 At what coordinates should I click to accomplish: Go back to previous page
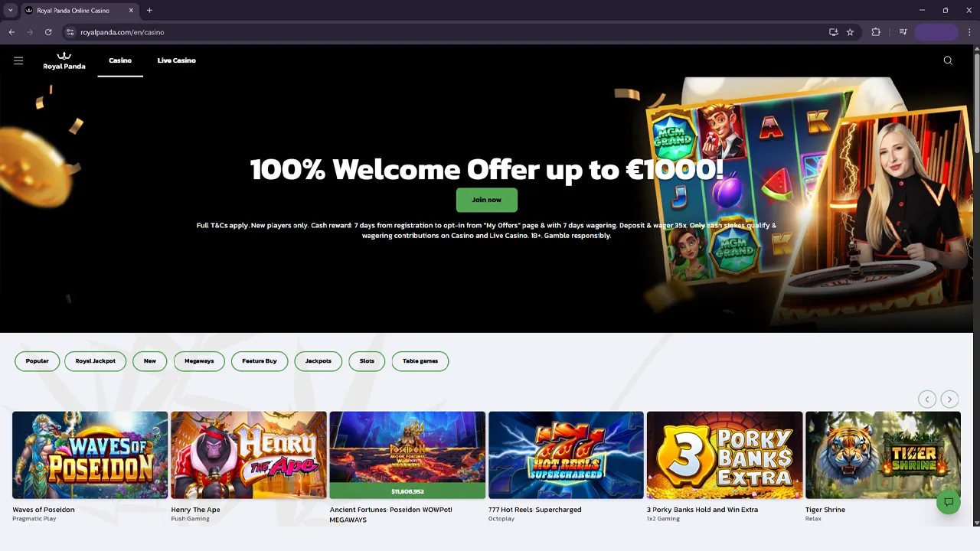pyautogui.click(x=11, y=32)
